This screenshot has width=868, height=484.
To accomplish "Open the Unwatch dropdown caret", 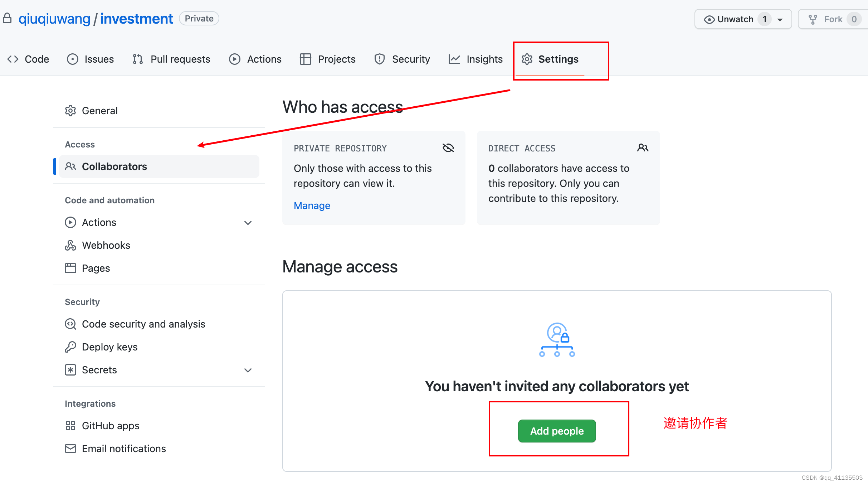I will click(x=780, y=20).
